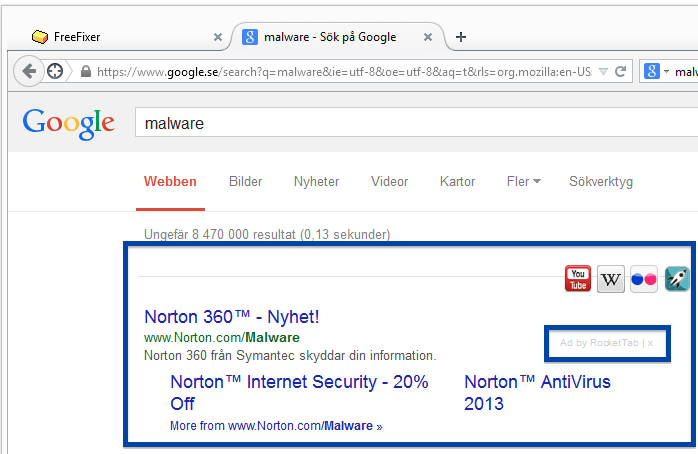The image size is (698, 454).
Task: Show Videor results
Action: [390, 182]
